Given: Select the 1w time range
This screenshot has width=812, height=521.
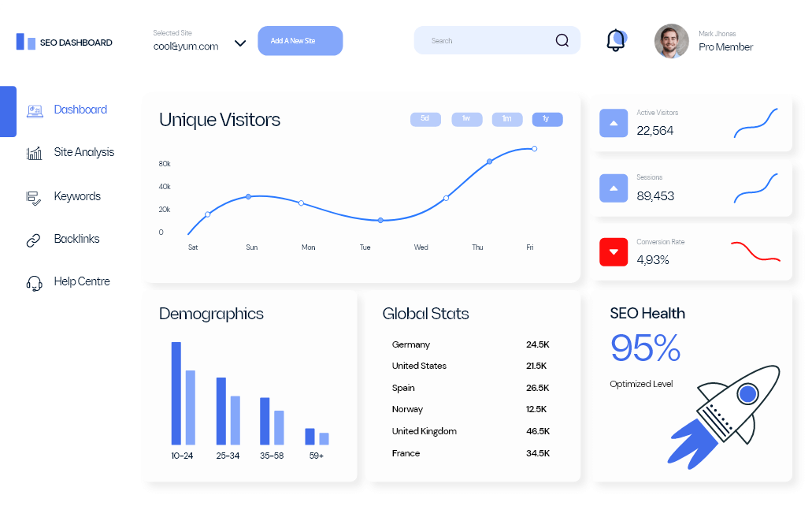Looking at the screenshot, I should click(466, 119).
